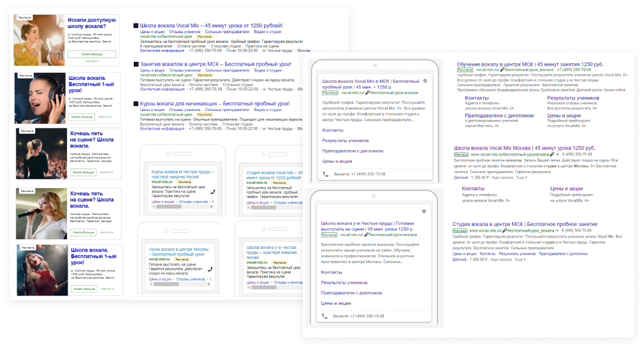The width and height of the screenshot is (644, 349).
Task: Tap the phone icon in 'Уроки вокала в центре Москвы' mobile card
Action: (x=210, y=270)
